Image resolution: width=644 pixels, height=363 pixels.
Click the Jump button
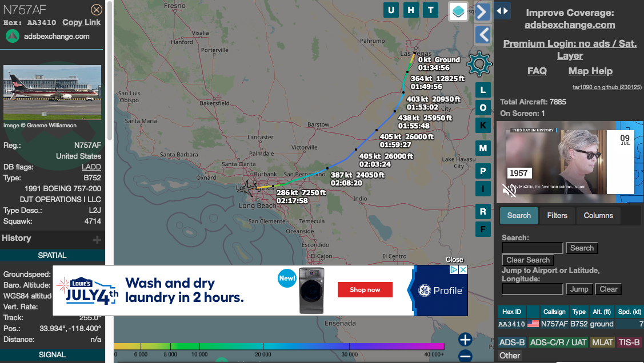click(579, 289)
